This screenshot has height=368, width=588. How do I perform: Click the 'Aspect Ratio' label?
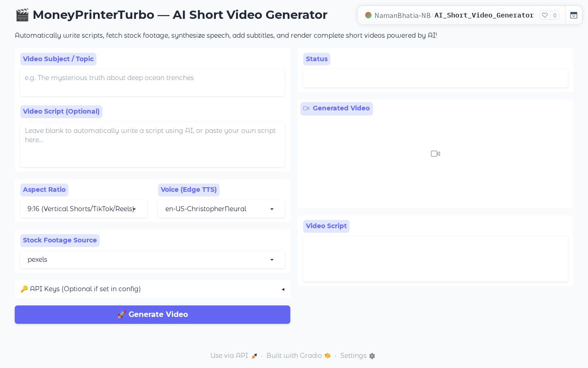(44, 190)
